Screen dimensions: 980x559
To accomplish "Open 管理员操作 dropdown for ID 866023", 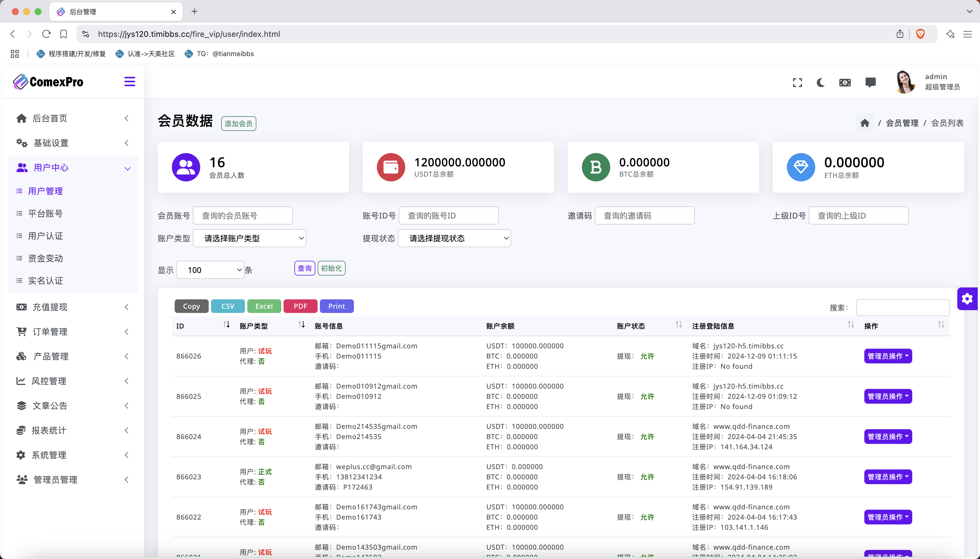I will point(888,477).
